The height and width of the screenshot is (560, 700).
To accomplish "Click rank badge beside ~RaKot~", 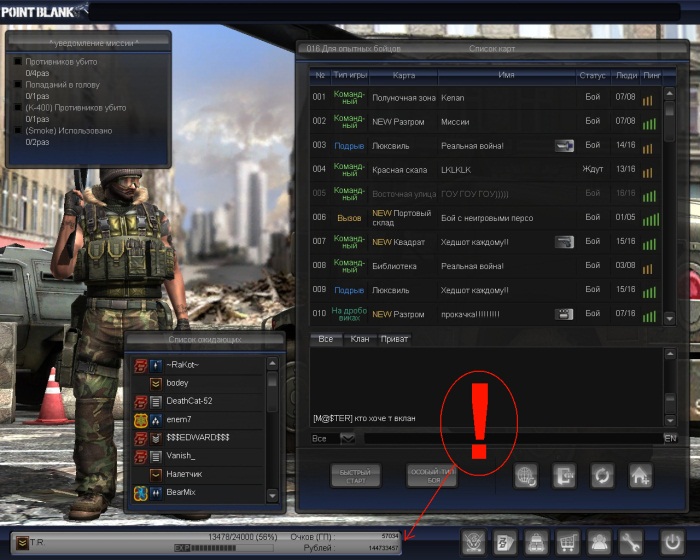I will coord(155,365).
